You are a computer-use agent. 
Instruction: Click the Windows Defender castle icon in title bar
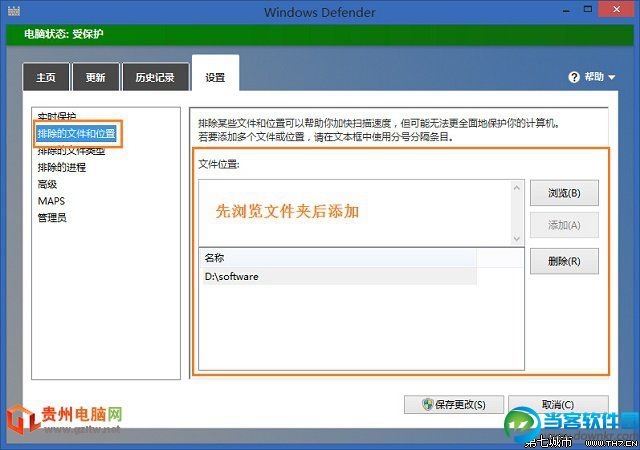click(13, 11)
